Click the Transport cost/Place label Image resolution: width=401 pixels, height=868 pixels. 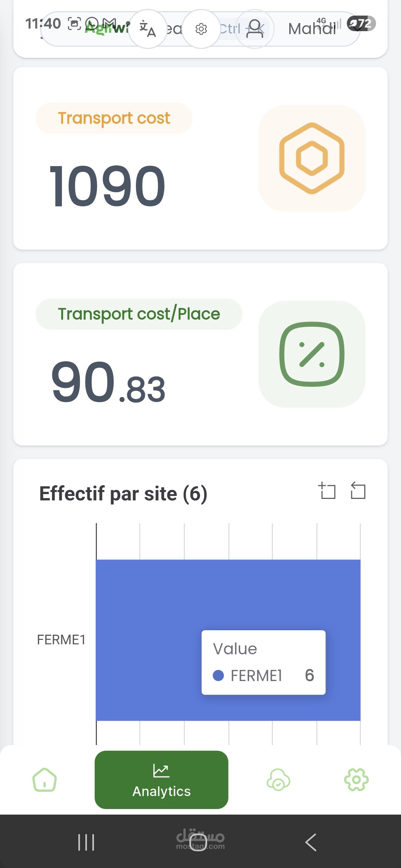139,314
